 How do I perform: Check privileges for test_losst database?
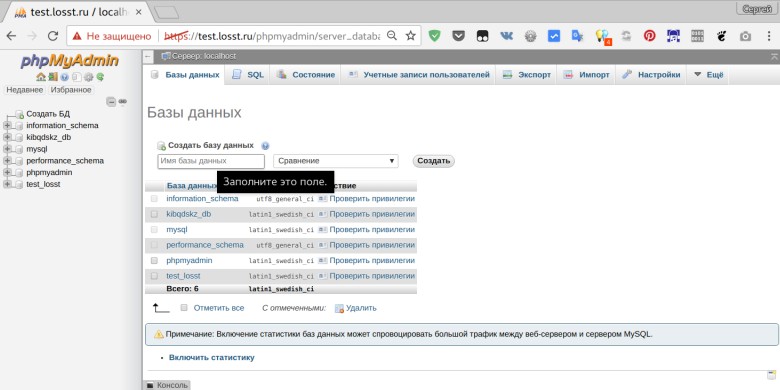pos(367,276)
